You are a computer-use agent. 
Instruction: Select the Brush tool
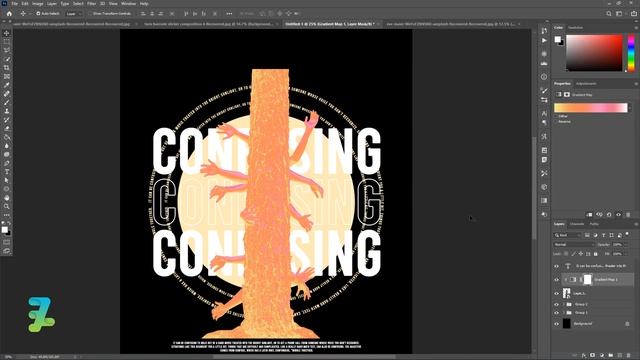(x=7, y=102)
